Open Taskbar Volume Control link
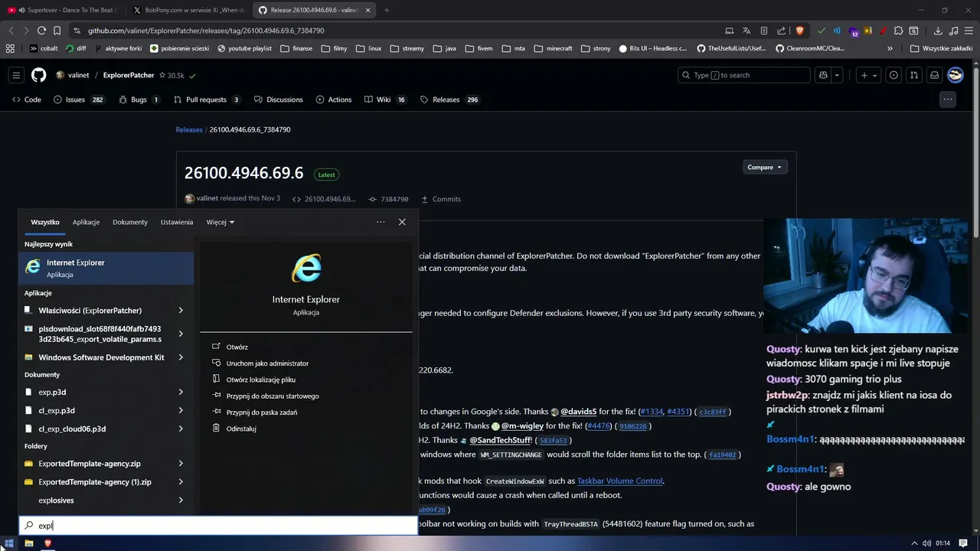 click(619, 481)
